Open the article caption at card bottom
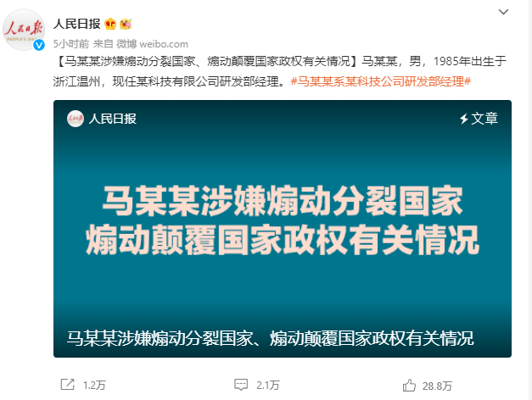This screenshot has height=400, width=532. 270,338
